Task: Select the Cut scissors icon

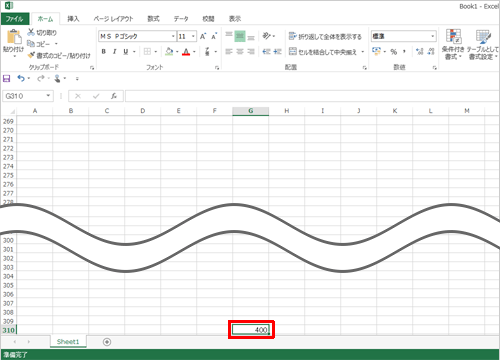Action: click(31, 32)
